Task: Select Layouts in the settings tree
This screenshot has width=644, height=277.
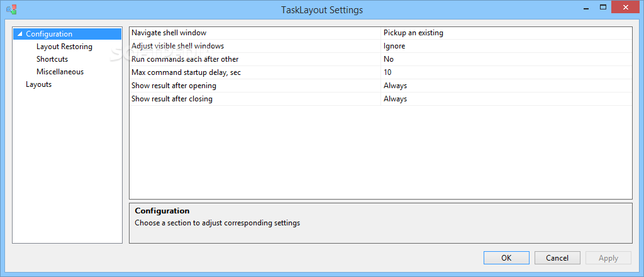Action: 38,84
